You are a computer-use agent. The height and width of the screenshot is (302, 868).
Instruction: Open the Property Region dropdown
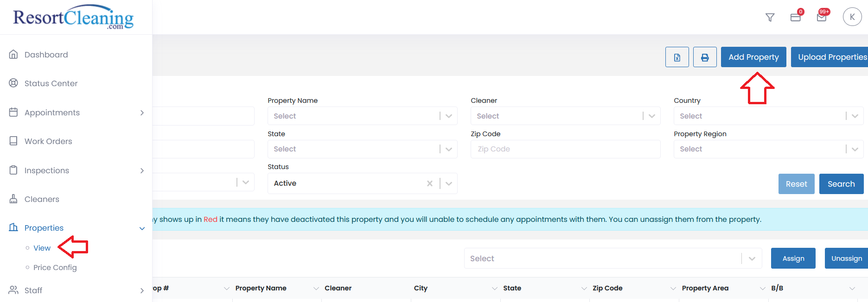pos(768,149)
